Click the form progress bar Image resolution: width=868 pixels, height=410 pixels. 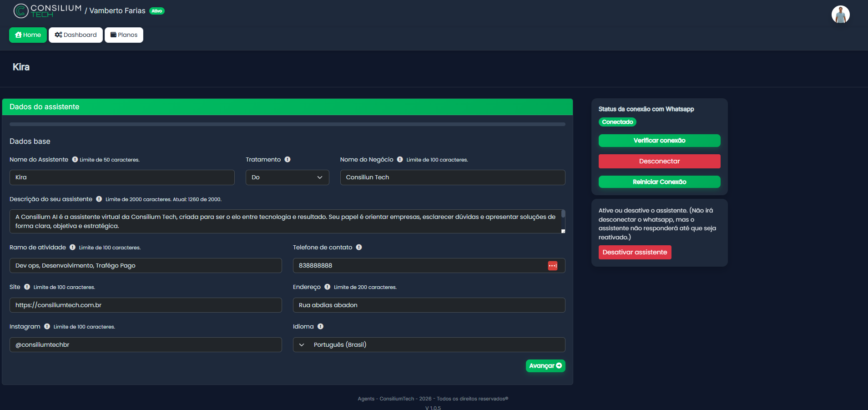click(x=287, y=124)
